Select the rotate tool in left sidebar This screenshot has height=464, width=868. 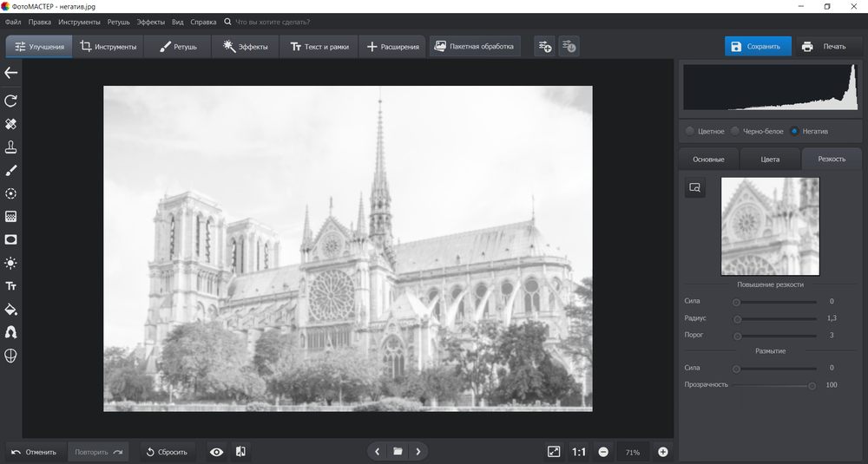11,101
